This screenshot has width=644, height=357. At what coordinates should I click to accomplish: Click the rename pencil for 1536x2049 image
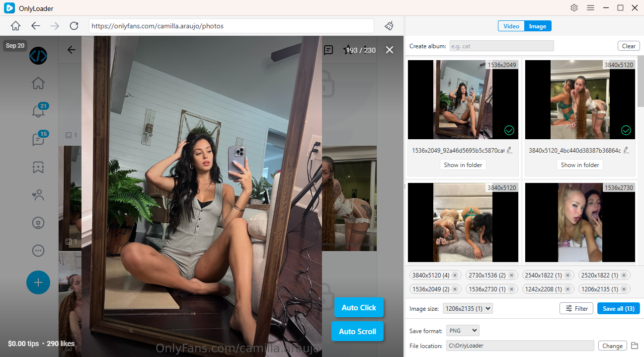[x=509, y=150]
